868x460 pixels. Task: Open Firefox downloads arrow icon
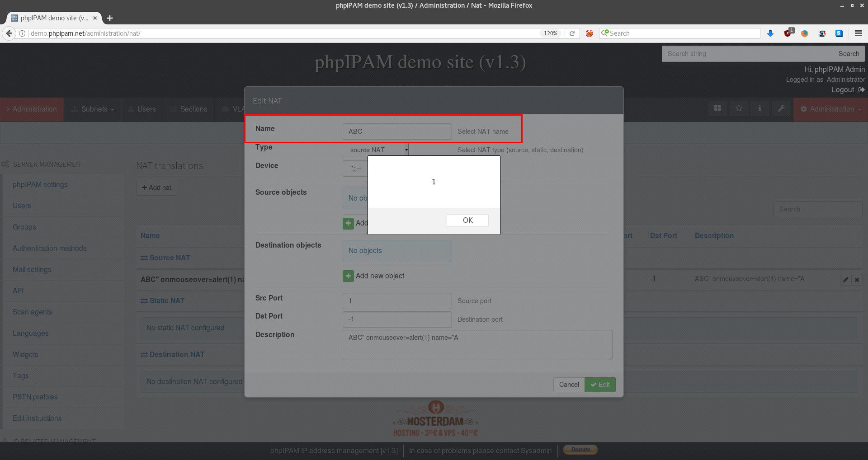coord(770,33)
